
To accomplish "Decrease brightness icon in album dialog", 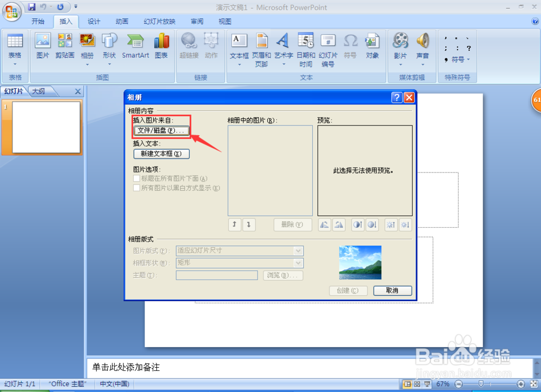I will (405, 225).
